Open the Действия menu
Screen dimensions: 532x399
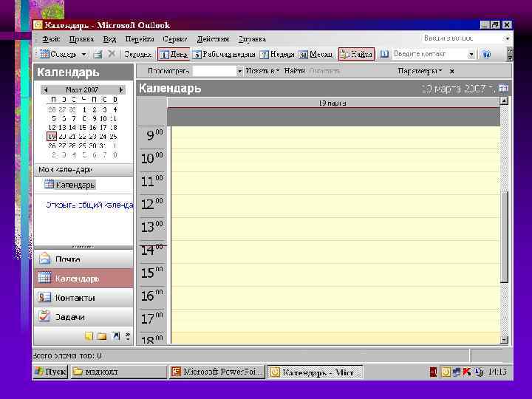click(213, 39)
